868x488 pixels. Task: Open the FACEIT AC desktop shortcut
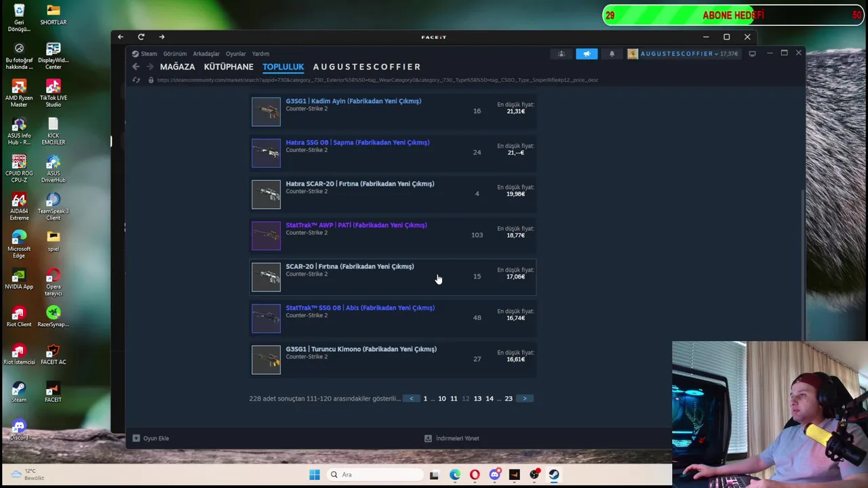tap(53, 354)
